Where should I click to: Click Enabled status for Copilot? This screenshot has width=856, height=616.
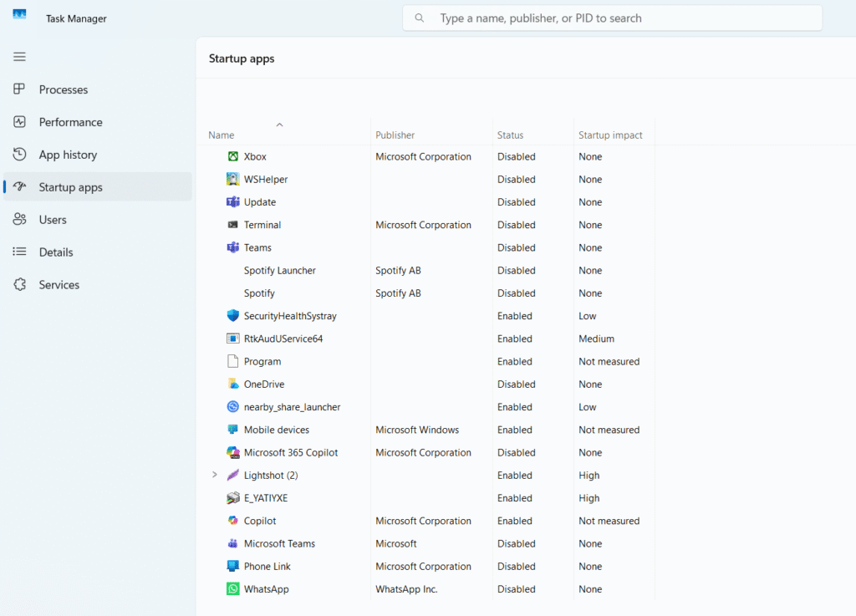coord(514,521)
